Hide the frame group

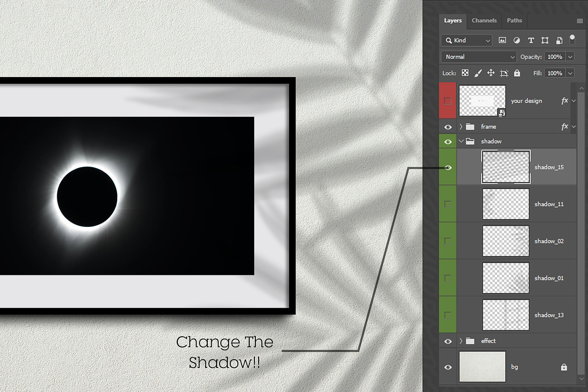tap(448, 126)
